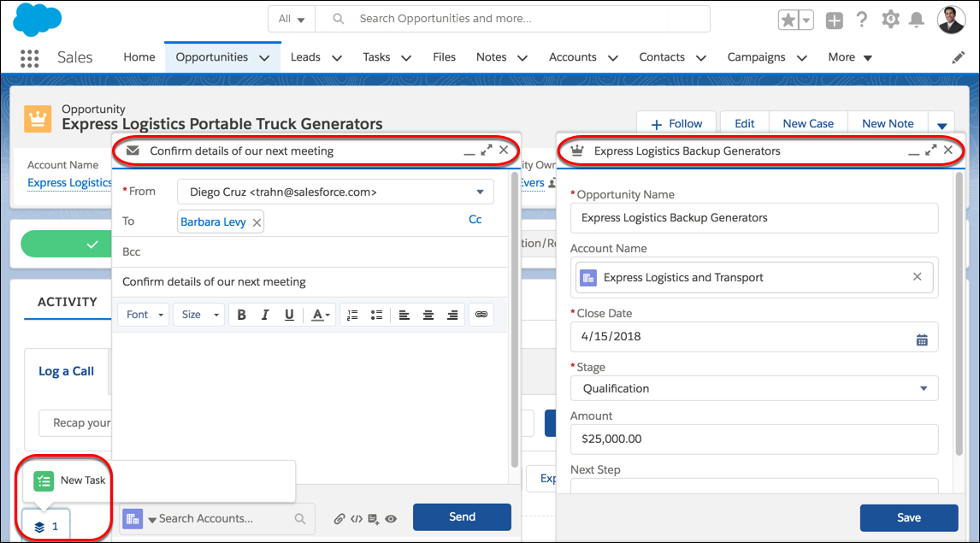Viewport: 980px width, 543px height.
Task: Click the Salesforce cloud logo
Action: (x=38, y=20)
